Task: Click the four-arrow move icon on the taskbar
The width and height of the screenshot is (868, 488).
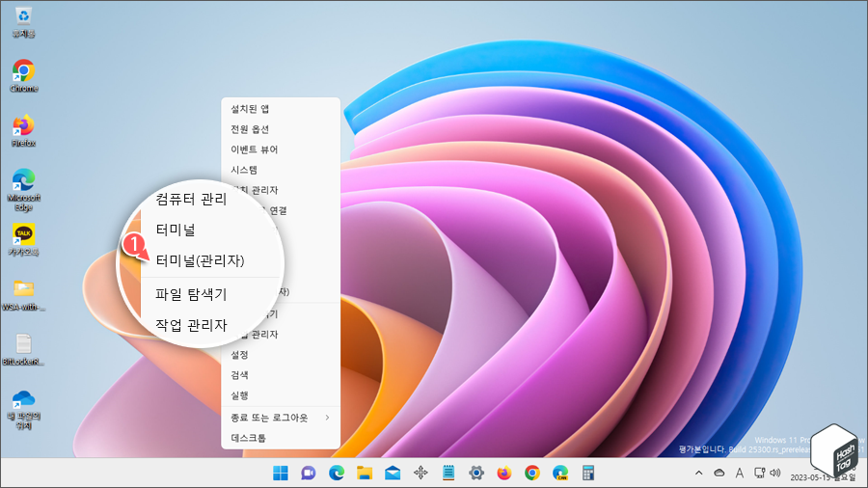Action: pyautogui.click(x=420, y=474)
